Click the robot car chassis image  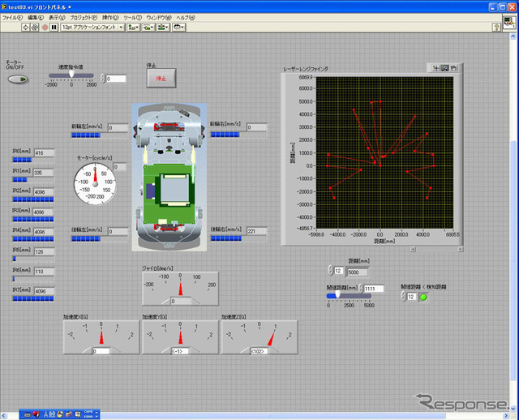[169, 177]
